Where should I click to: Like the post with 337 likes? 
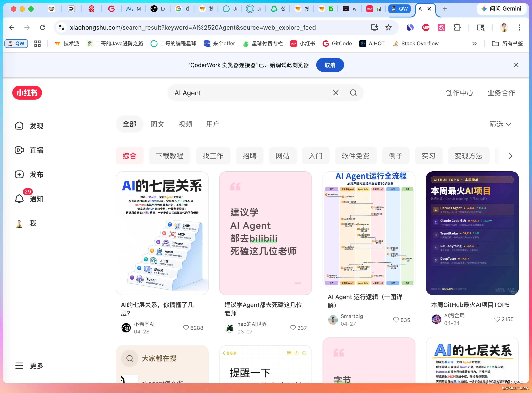pyautogui.click(x=293, y=328)
